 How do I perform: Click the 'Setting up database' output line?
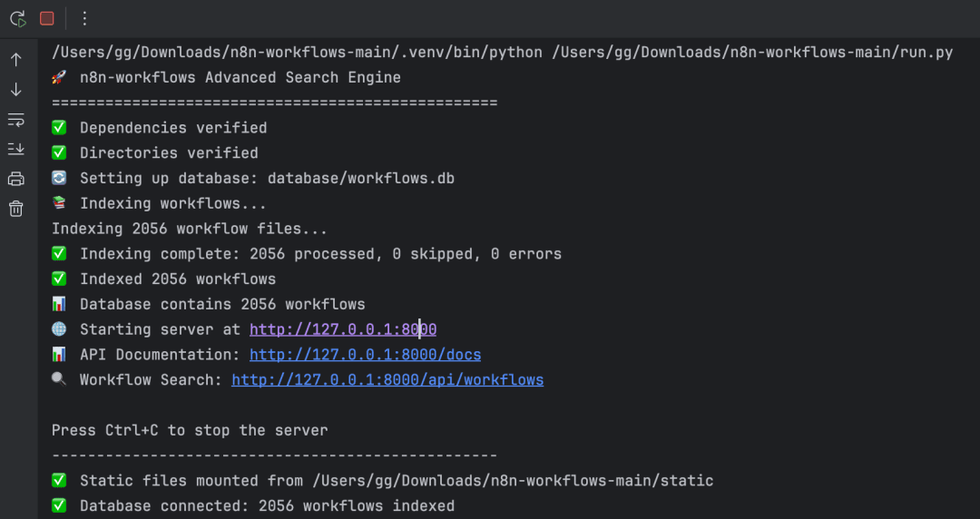253,178
